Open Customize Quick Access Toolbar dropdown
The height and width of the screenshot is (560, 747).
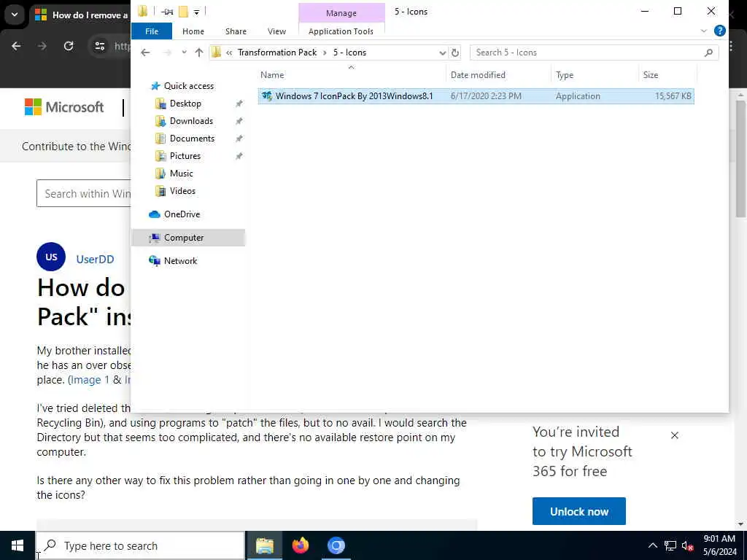tap(196, 12)
